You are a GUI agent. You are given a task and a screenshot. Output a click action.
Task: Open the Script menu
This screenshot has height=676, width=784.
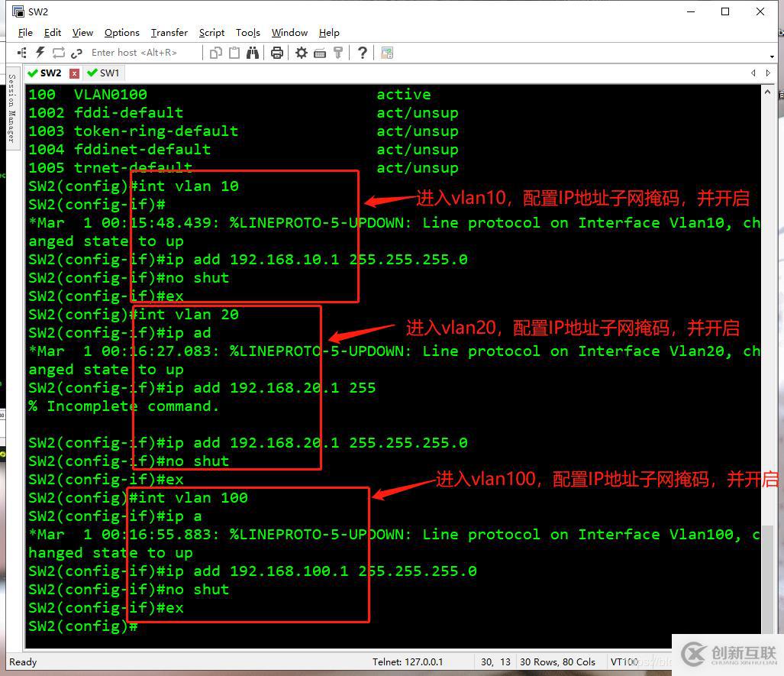pyautogui.click(x=211, y=33)
